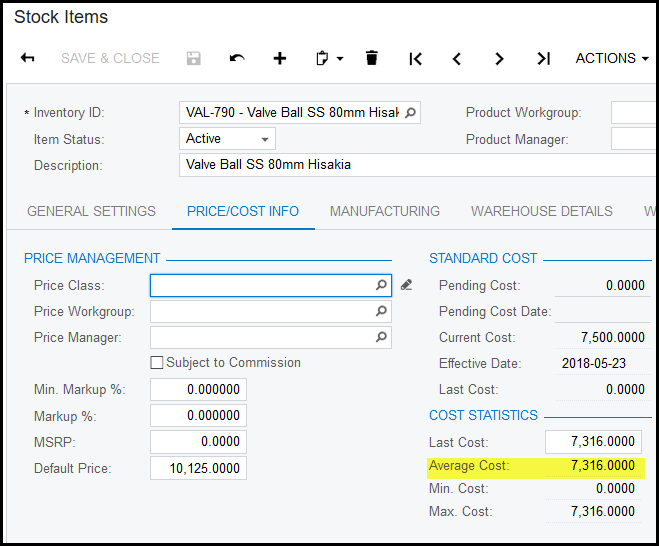Go to first record icon
This screenshot has width=659, height=546.
click(415, 58)
